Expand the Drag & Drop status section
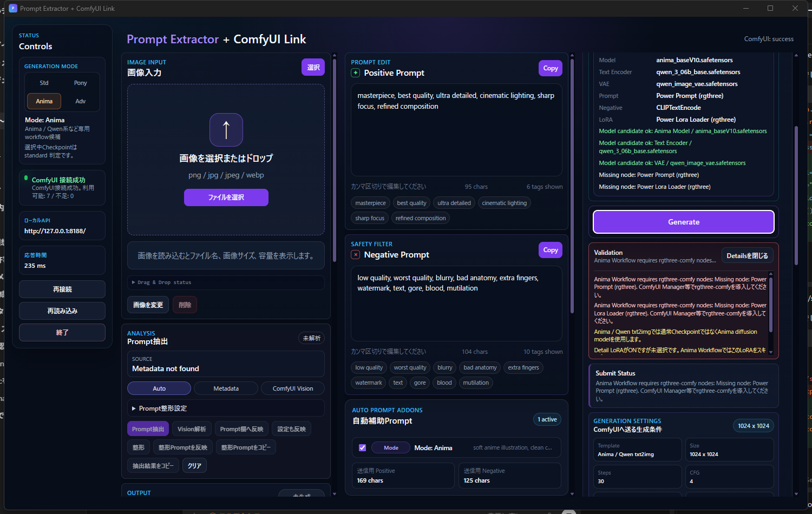The image size is (812, 514). (x=226, y=282)
